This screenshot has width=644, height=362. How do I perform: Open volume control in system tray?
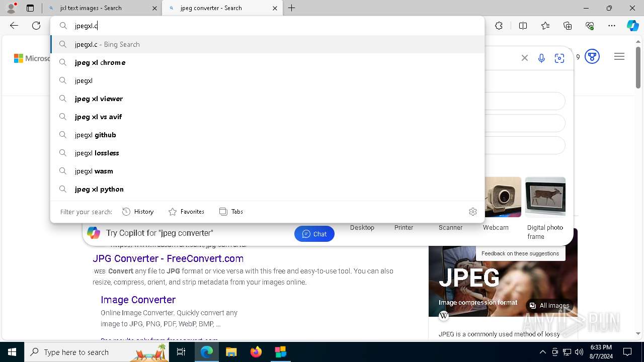click(x=579, y=352)
